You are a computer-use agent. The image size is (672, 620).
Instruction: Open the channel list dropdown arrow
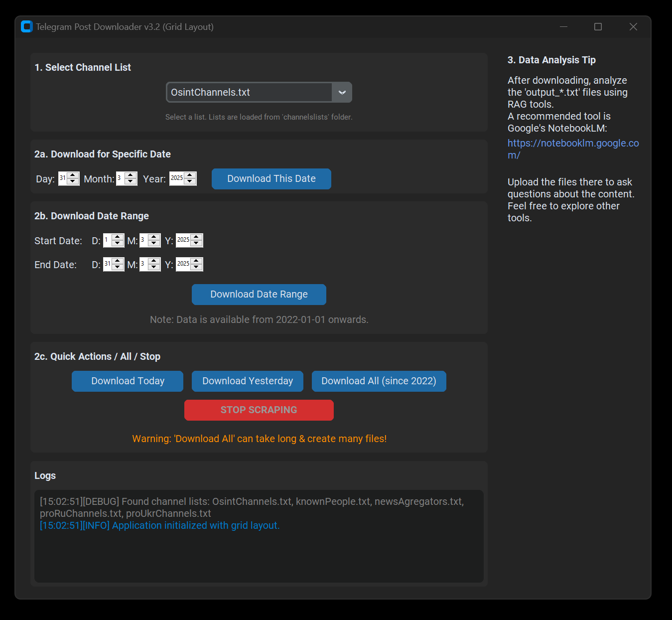(x=342, y=92)
